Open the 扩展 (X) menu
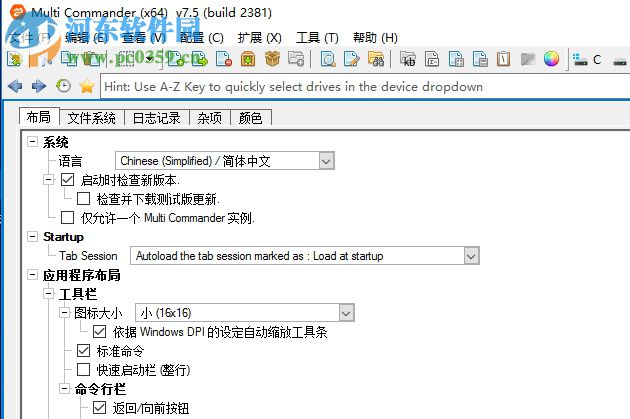Viewport: 630px width, 419px height. point(260,38)
